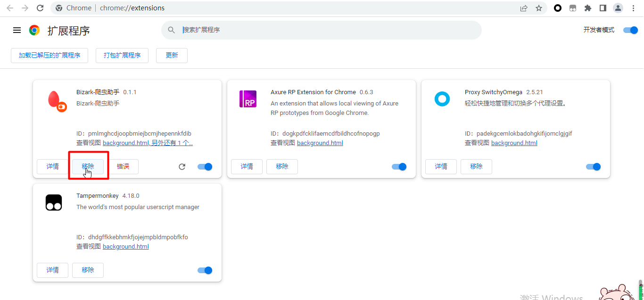View Bizark extension 错误 errors
This screenshot has height=300, width=644.
[123, 167]
